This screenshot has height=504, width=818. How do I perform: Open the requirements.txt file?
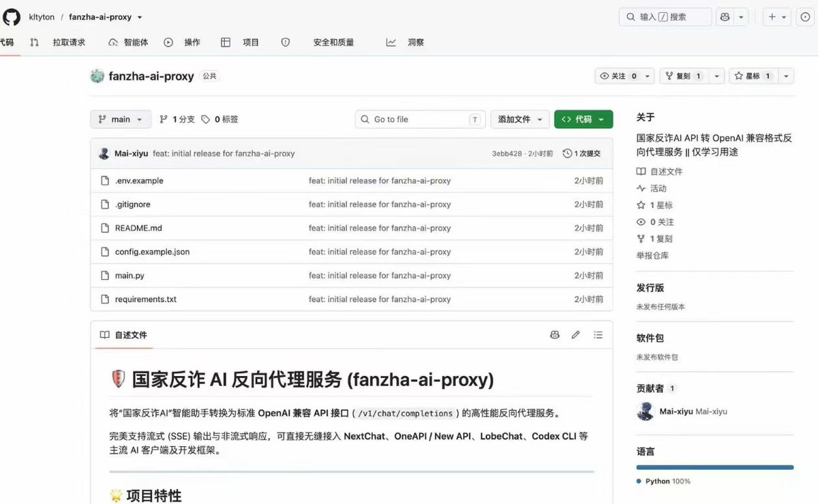[146, 299]
